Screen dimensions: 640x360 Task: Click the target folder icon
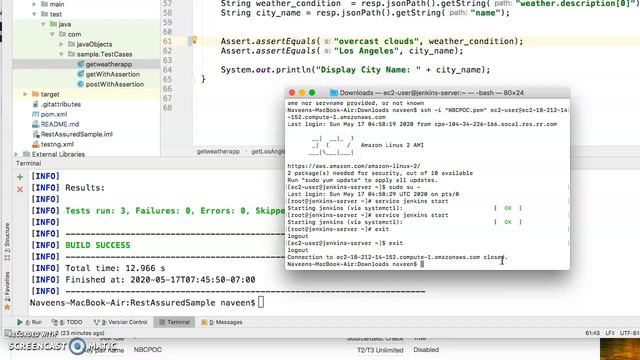pos(36,94)
